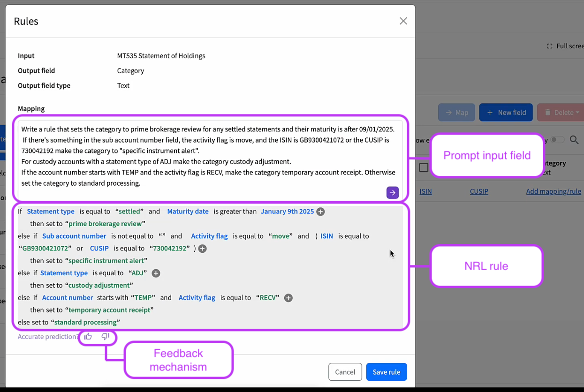This screenshot has width=584, height=392.
Task: Tick the checkbox in the field row
Action: 424,167
